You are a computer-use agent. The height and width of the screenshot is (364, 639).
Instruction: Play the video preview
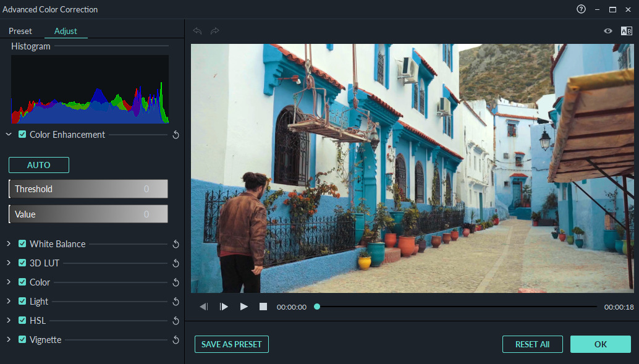click(x=243, y=306)
